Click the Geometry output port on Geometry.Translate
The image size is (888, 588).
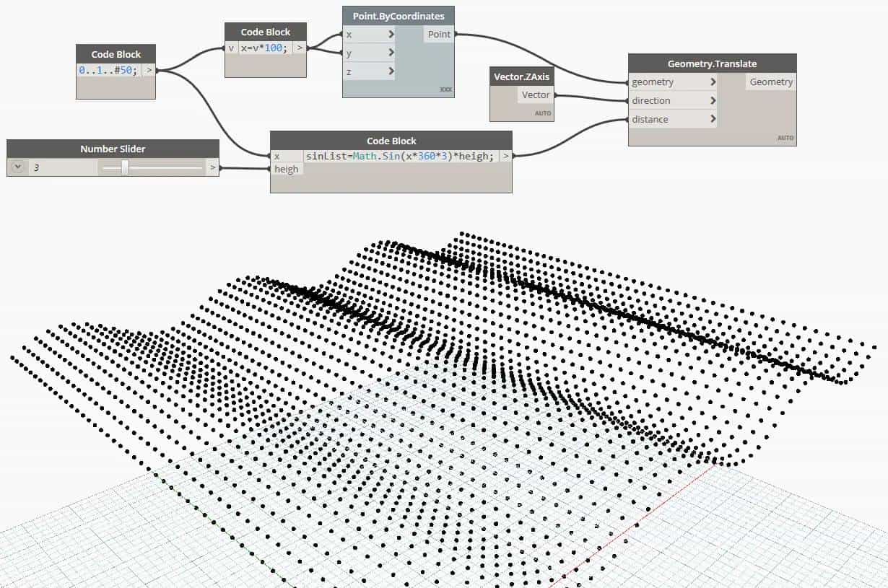[770, 82]
